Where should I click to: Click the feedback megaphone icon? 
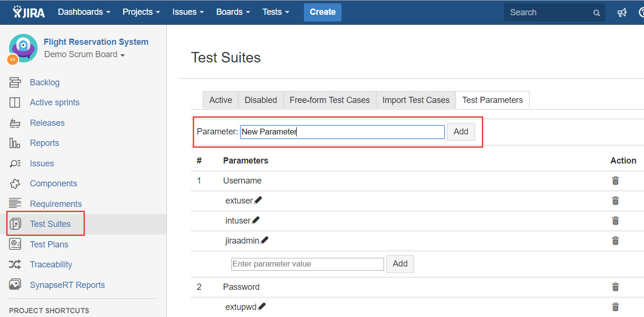[622, 13]
